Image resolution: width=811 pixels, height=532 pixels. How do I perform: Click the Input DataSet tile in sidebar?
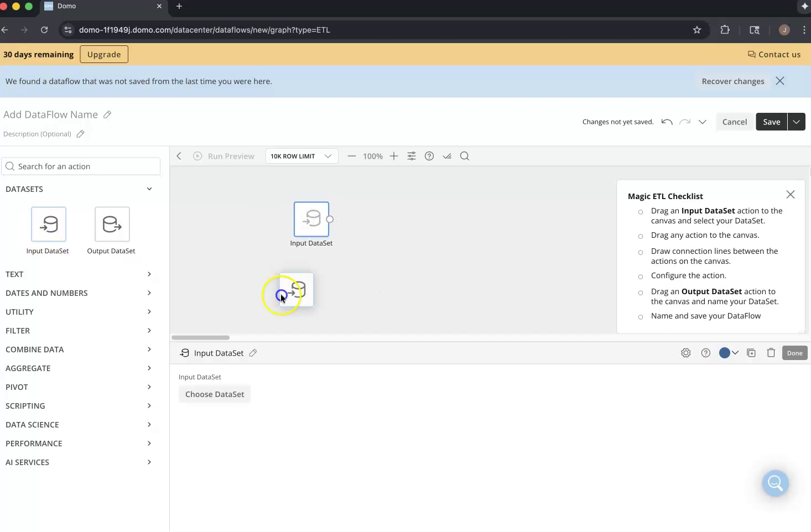tap(49, 225)
